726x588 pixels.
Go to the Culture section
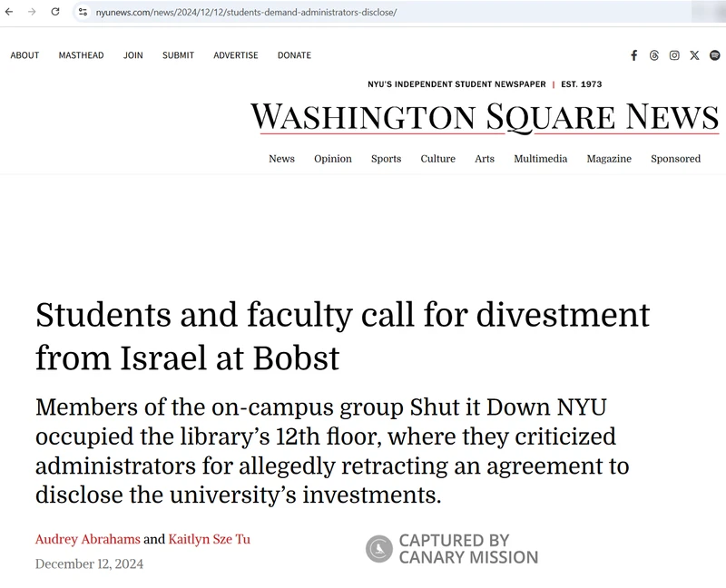click(x=438, y=159)
